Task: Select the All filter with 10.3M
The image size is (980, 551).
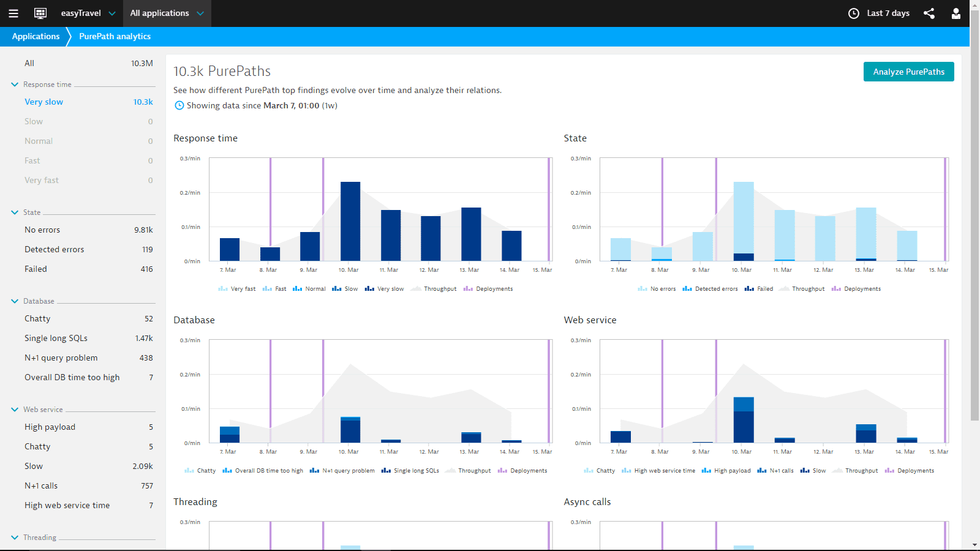Action: 88,63
